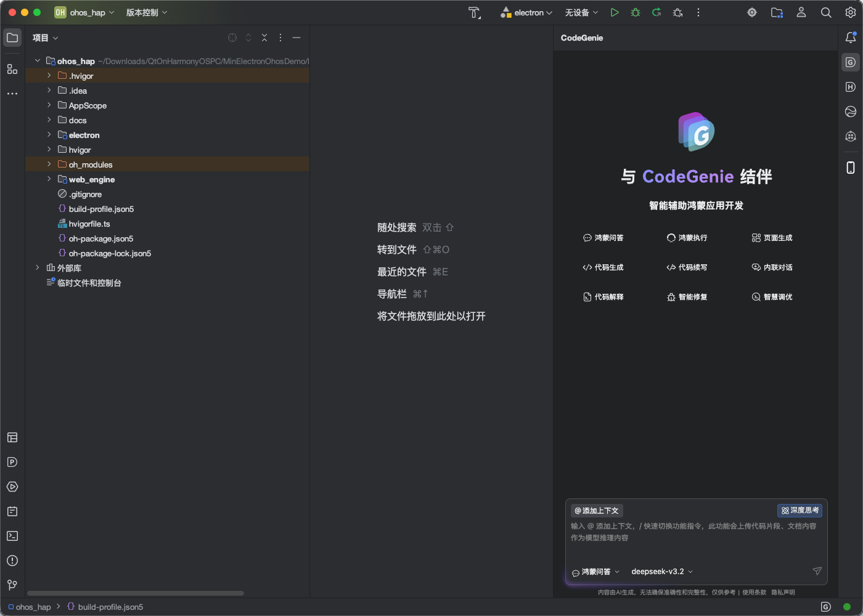This screenshot has height=616, width=863.
Task: Start debugging with the bug icon
Action: pyautogui.click(x=636, y=12)
